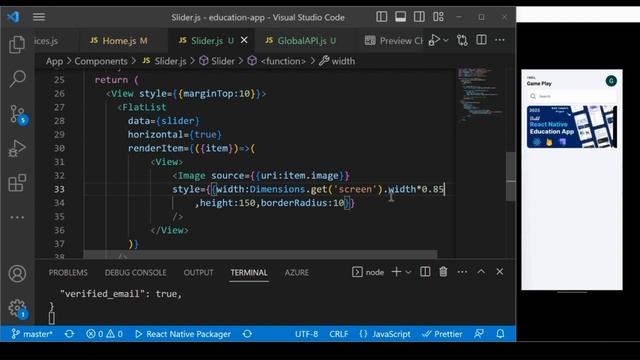Open the Extensions view
Viewport: 640px width, 360px height.
pos(17,182)
